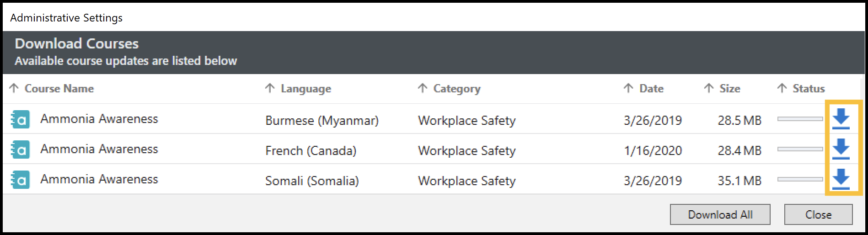Sort the list by Course Name

[59, 89]
